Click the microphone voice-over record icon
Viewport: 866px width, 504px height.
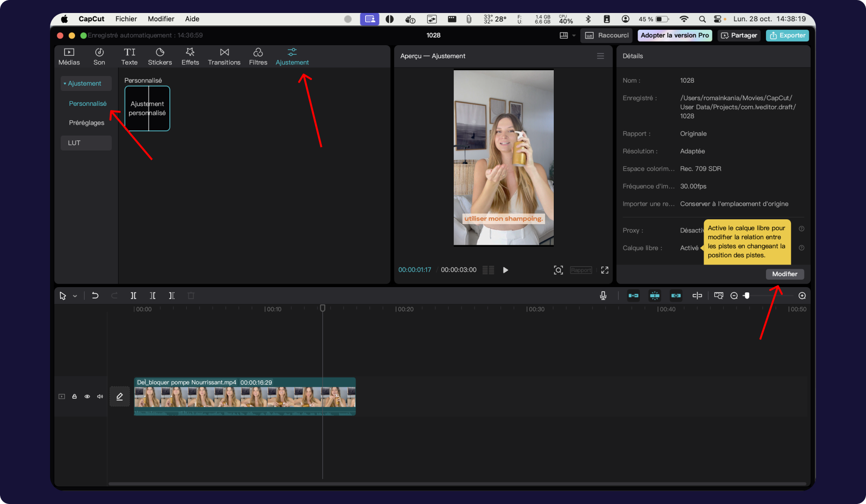coord(603,296)
